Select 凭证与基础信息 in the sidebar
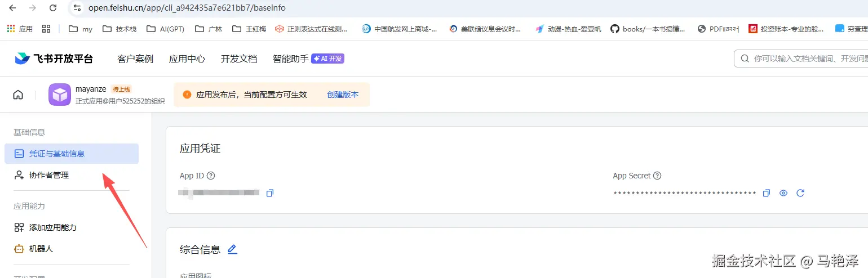The width and height of the screenshot is (868, 278). pyautogui.click(x=72, y=154)
